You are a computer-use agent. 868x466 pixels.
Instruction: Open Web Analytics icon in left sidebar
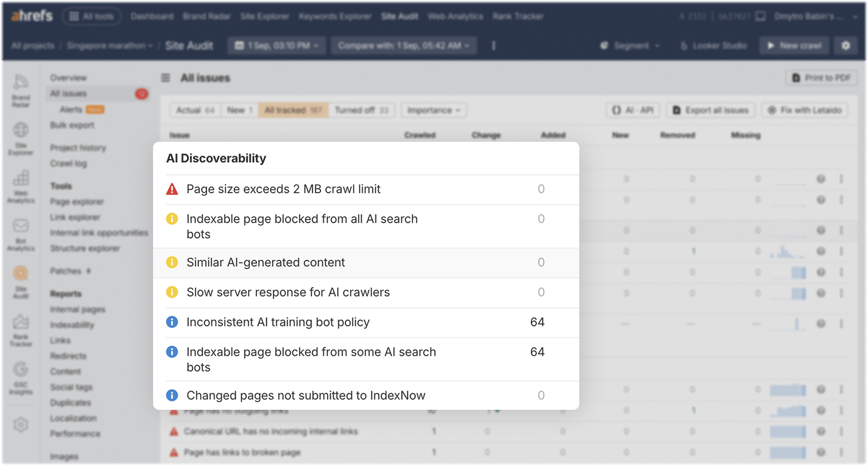pyautogui.click(x=21, y=186)
